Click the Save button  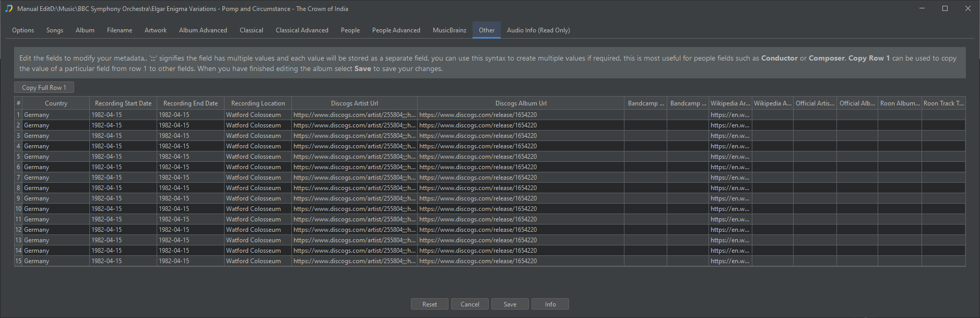tap(510, 304)
